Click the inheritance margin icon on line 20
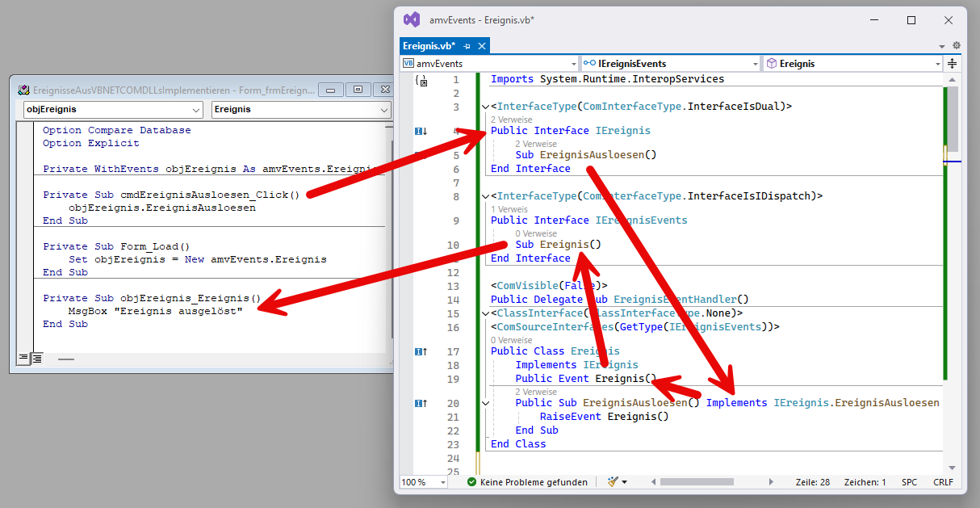Viewport: 980px width, 508px height. 421,403
